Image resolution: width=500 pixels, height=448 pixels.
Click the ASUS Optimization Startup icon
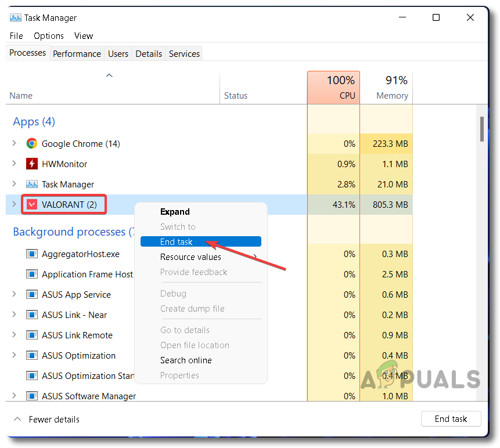31,375
